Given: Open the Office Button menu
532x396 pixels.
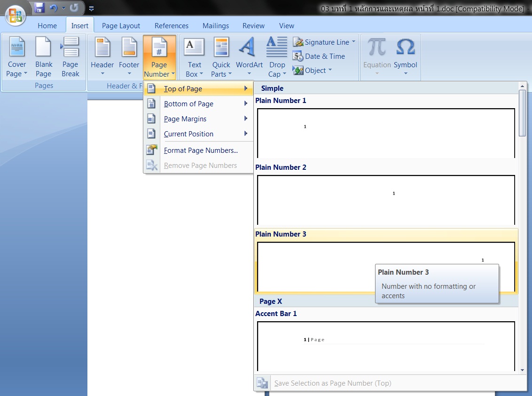Looking at the screenshot, I should click(16, 16).
